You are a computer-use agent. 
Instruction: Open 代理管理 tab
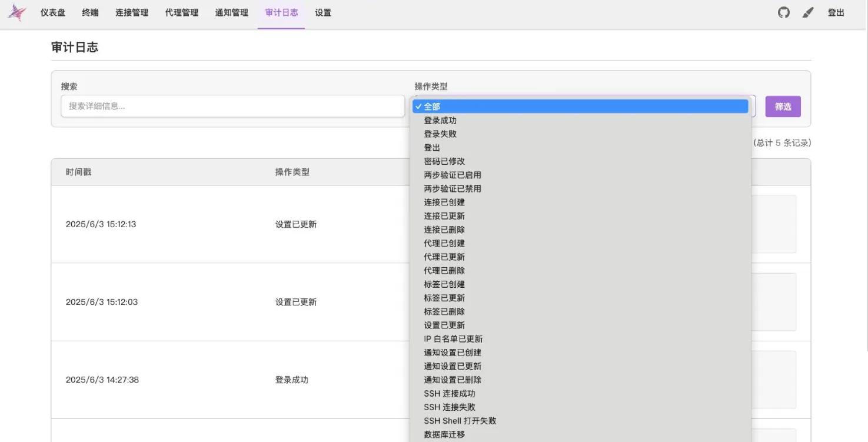tap(182, 12)
